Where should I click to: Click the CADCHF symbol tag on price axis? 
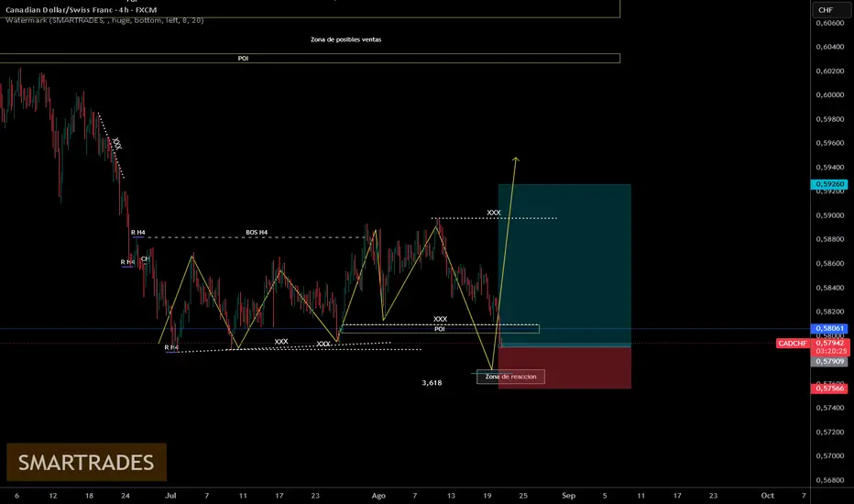(793, 344)
